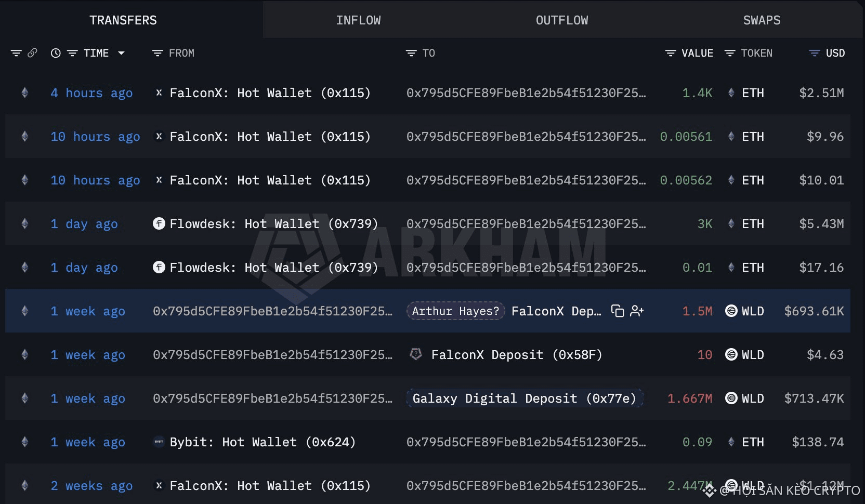The height and width of the screenshot is (504, 865).
Task: Open the 4 hours ago transaction
Action: tap(91, 93)
